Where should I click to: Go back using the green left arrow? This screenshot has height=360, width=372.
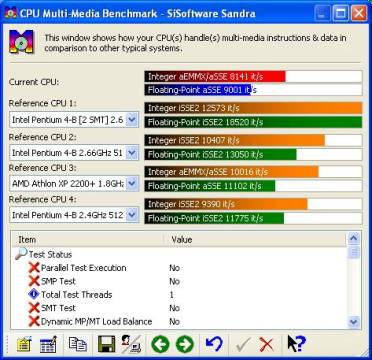pos(160,344)
